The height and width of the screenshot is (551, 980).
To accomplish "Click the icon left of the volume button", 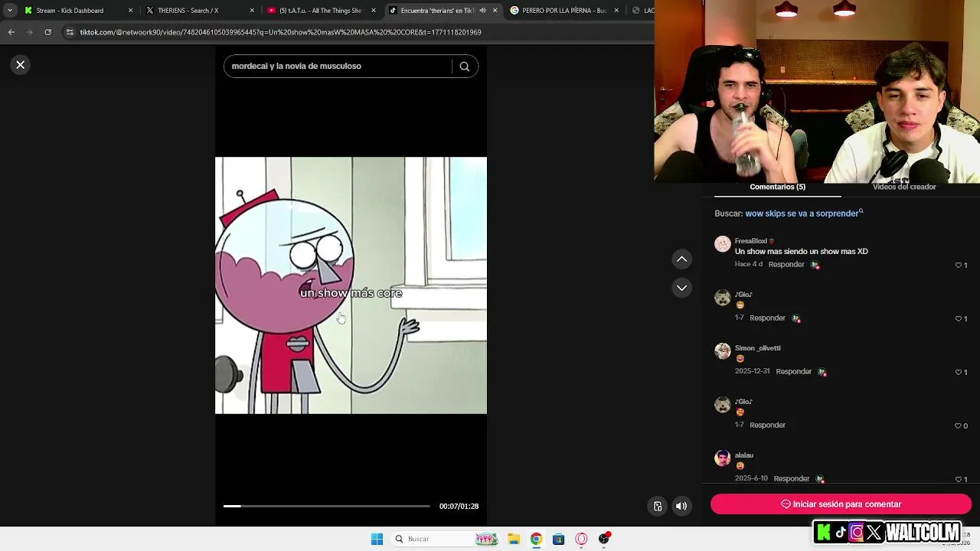I will 658,506.
